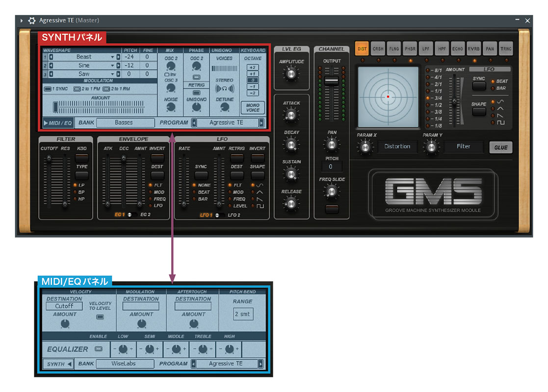Adjust the UNISONO phase knob
Image resolution: width=548 pixels, height=392 pixels.
tap(197, 107)
